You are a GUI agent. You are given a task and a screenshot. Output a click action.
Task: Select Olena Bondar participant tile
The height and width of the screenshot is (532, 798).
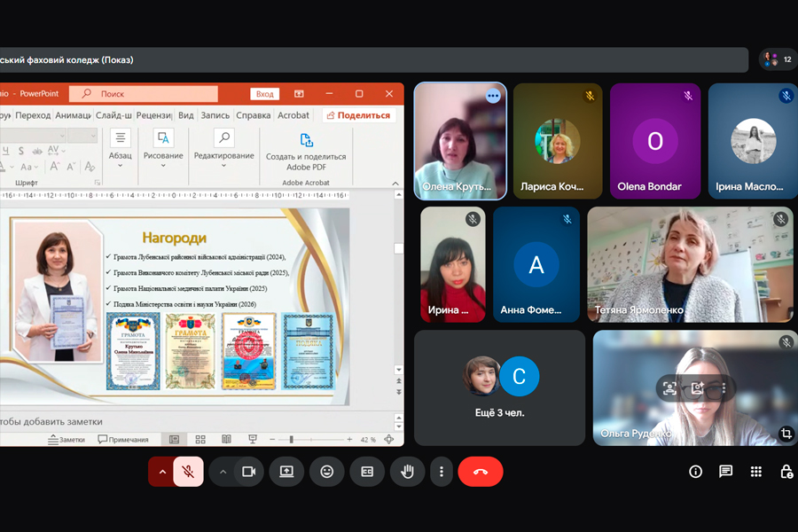(x=655, y=141)
